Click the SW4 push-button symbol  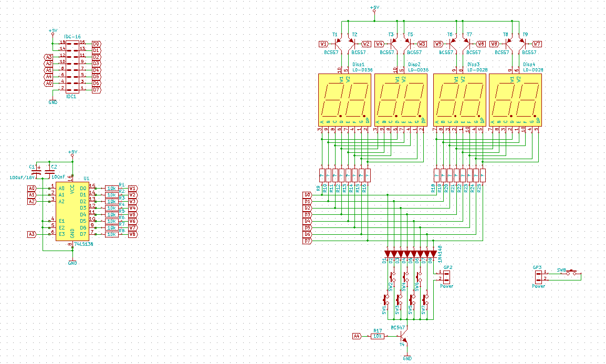coord(406,277)
